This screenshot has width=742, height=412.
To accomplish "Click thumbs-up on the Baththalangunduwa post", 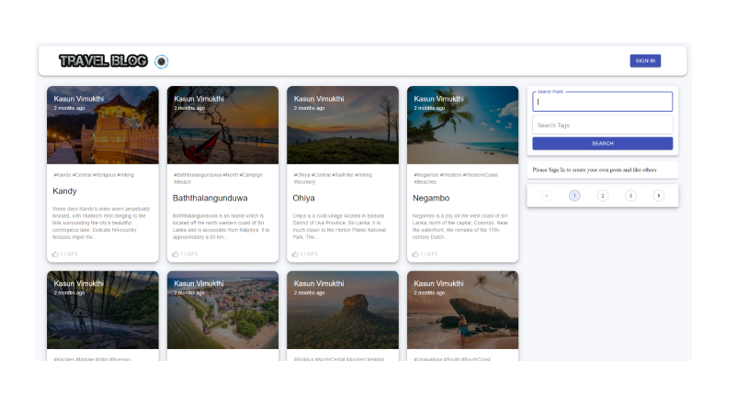I will tap(175, 254).
